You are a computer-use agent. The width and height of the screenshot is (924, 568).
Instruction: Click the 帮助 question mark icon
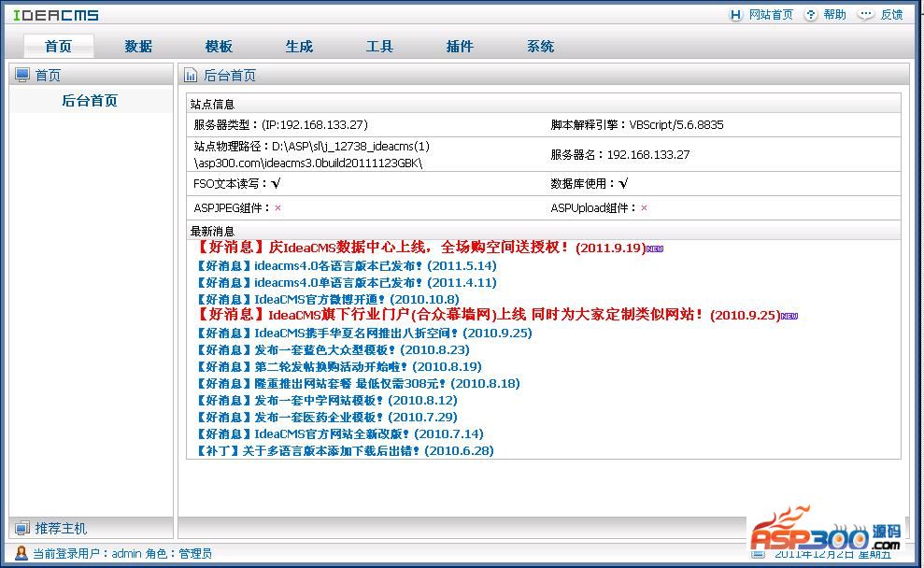tap(811, 15)
